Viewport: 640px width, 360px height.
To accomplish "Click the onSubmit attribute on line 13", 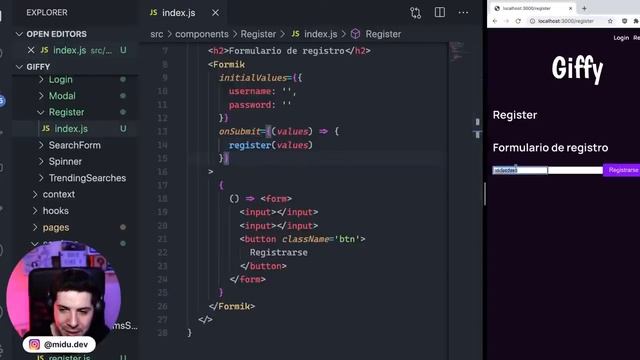I will pyautogui.click(x=240, y=131).
